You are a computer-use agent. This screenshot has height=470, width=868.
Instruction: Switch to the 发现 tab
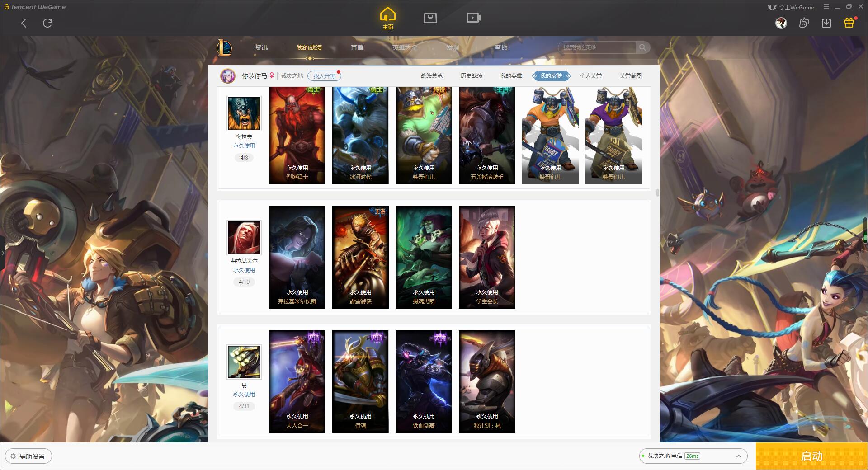point(453,47)
